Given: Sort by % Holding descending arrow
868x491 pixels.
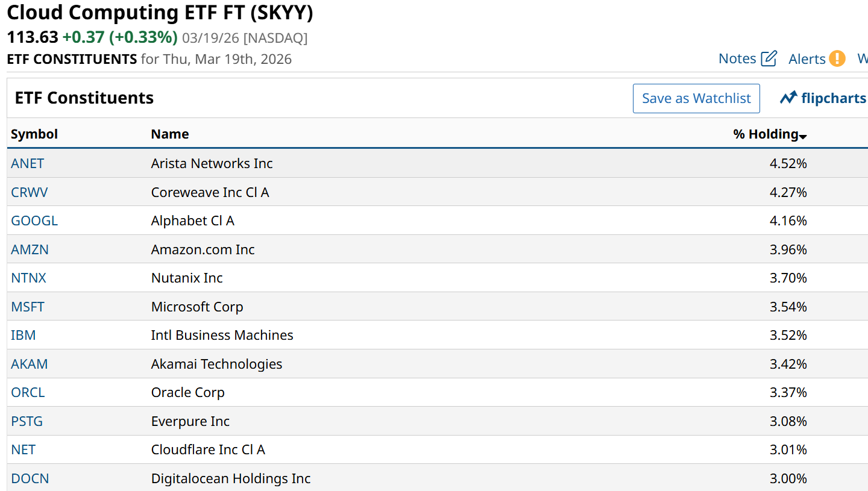Looking at the screenshot, I should tap(803, 137).
